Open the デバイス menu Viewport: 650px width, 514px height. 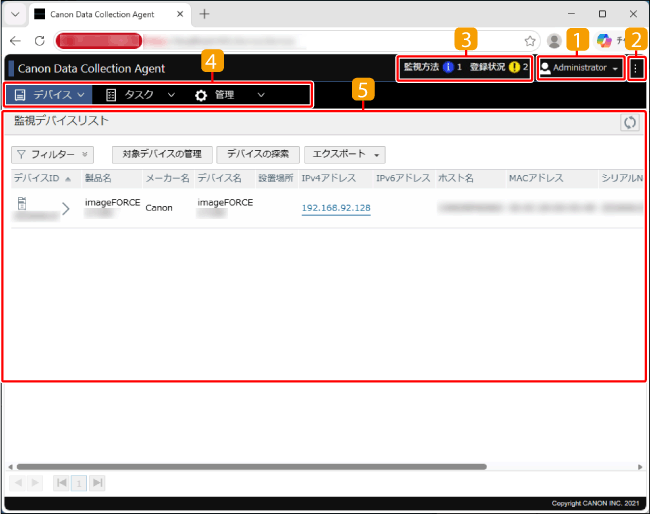49,95
